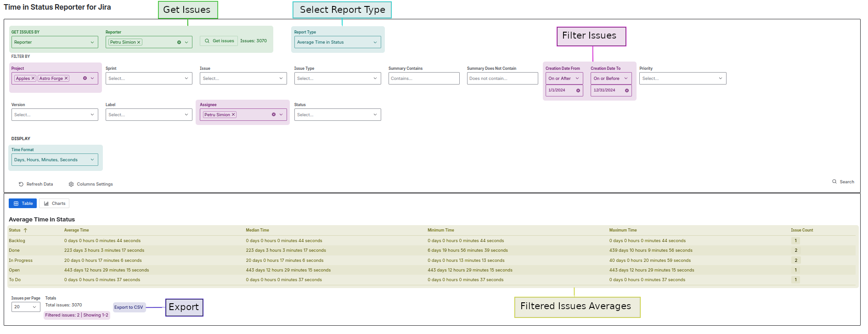
Task: Click average time '223 days 3 hours 3 minutes 17 seconds'
Action: [x=104, y=250]
